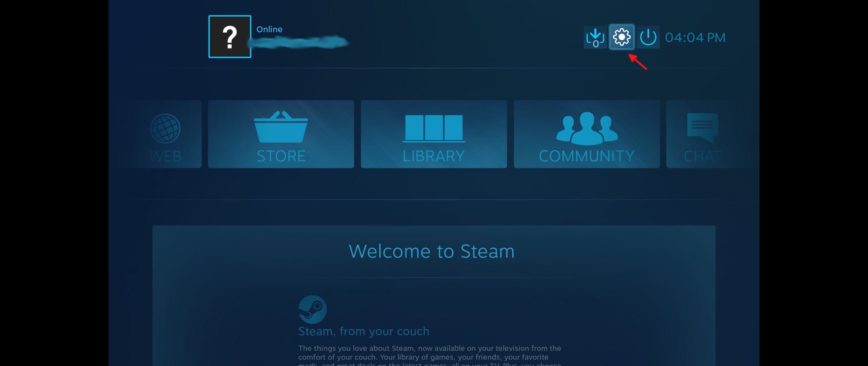Toggle user profile visibility
The height and width of the screenshot is (366, 868).
[x=229, y=38]
